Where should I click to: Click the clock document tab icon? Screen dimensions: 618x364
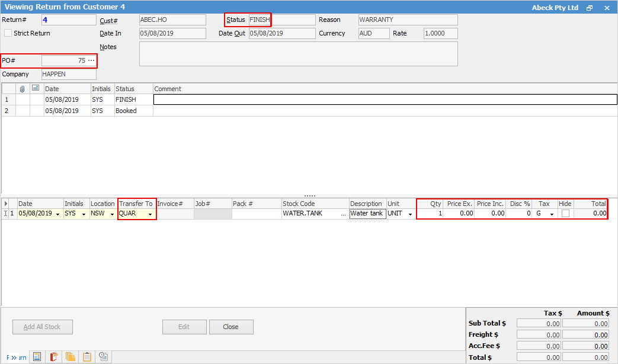click(104, 357)
